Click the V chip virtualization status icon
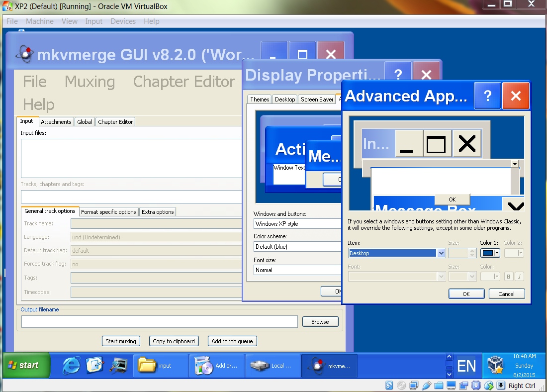 476,386
